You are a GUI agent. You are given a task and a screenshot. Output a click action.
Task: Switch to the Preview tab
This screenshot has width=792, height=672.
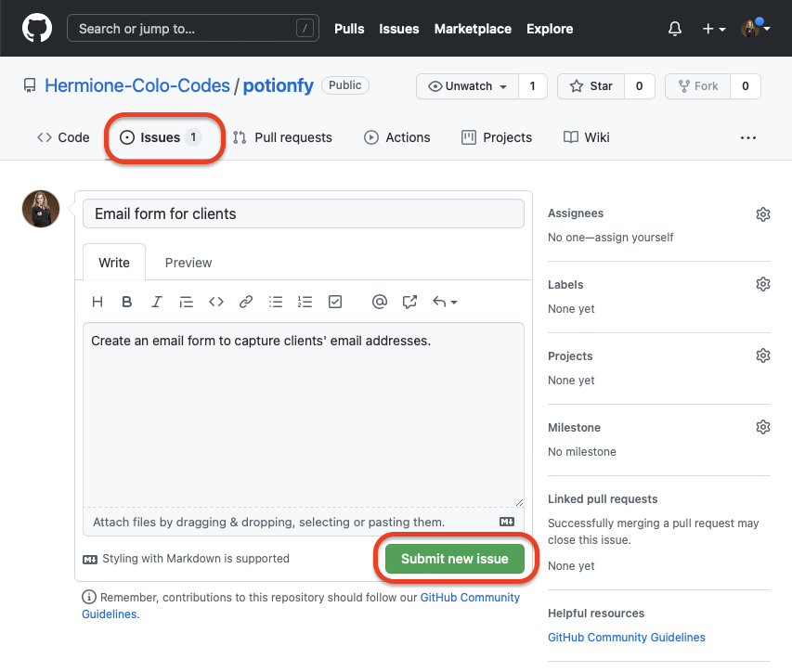tap(188, 263)
